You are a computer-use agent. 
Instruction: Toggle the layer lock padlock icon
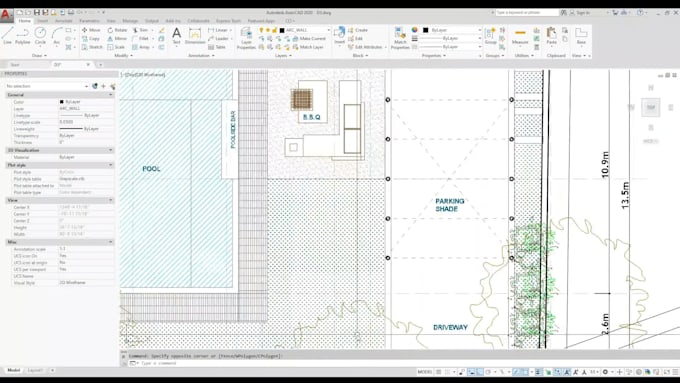tap(275, 30)
